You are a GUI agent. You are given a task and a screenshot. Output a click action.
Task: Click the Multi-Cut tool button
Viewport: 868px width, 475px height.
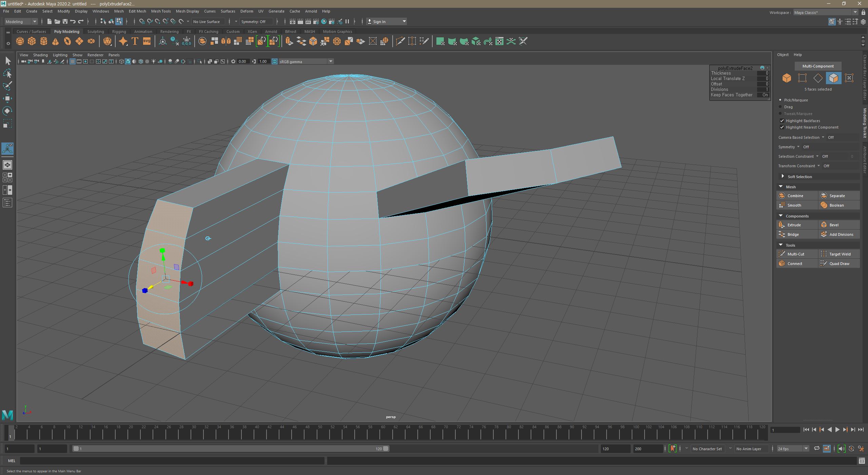coord(795,254)
